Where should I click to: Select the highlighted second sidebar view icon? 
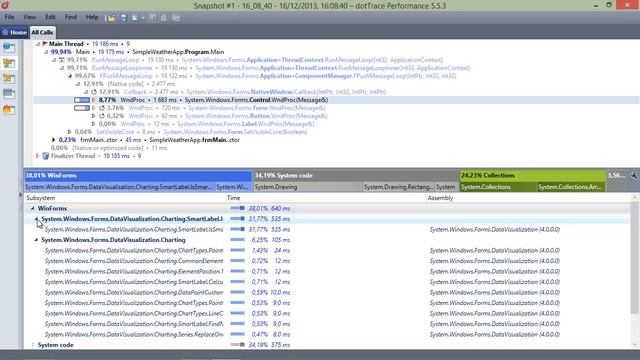[x=9, y=63]
